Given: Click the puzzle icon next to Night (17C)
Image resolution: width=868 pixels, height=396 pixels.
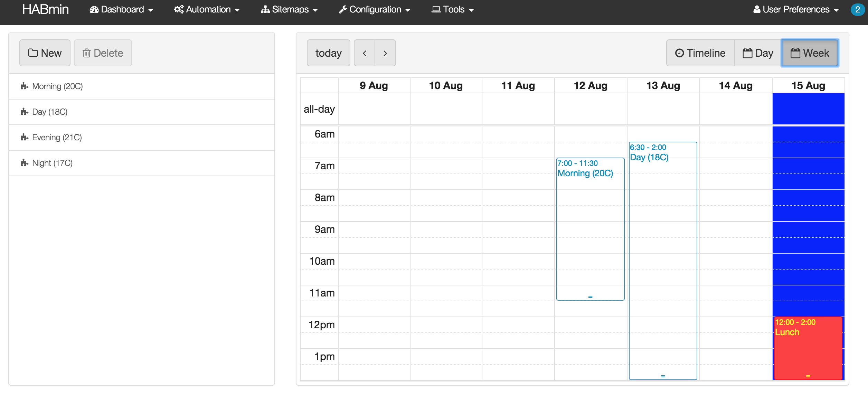Looking at the screenshot, I should [24, 163].
